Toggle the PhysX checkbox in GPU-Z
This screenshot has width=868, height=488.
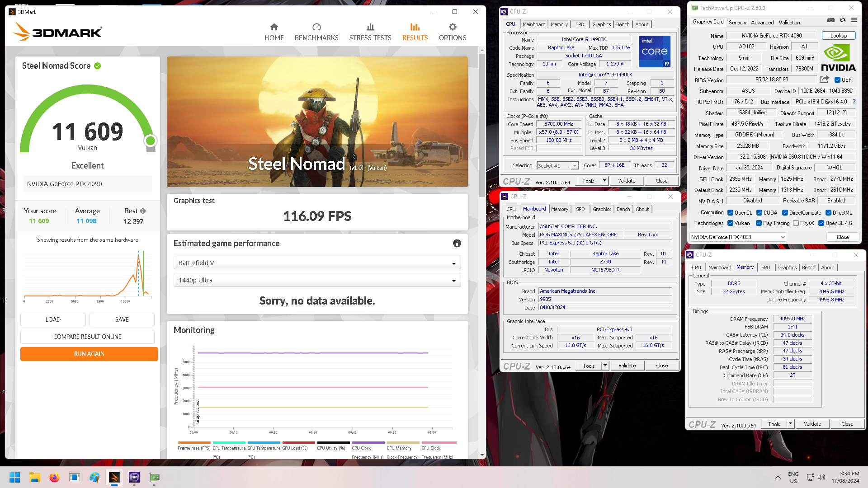pos(796,223)
